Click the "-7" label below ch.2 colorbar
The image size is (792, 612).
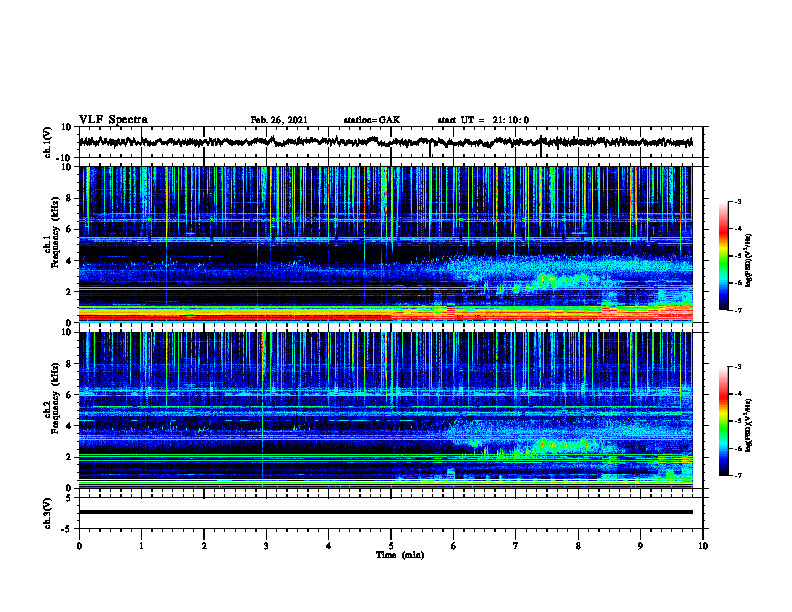[x=738, y=475]
